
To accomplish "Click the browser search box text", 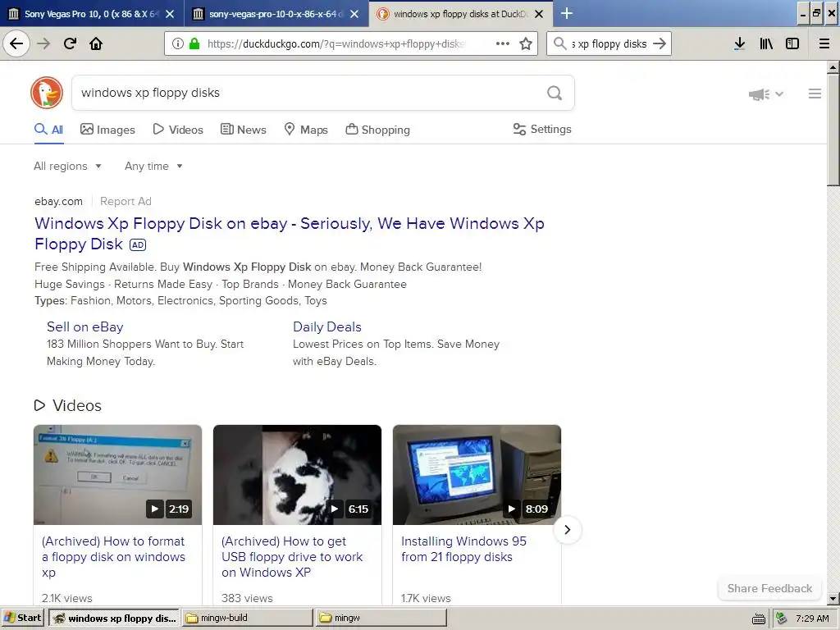I will pos(609,43).
